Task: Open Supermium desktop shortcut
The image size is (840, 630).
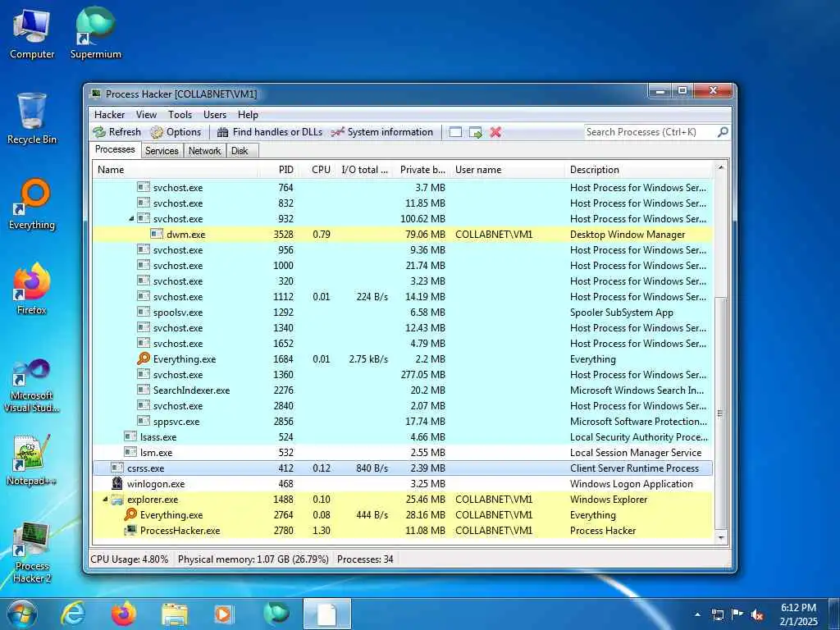Action: [95, 33]
